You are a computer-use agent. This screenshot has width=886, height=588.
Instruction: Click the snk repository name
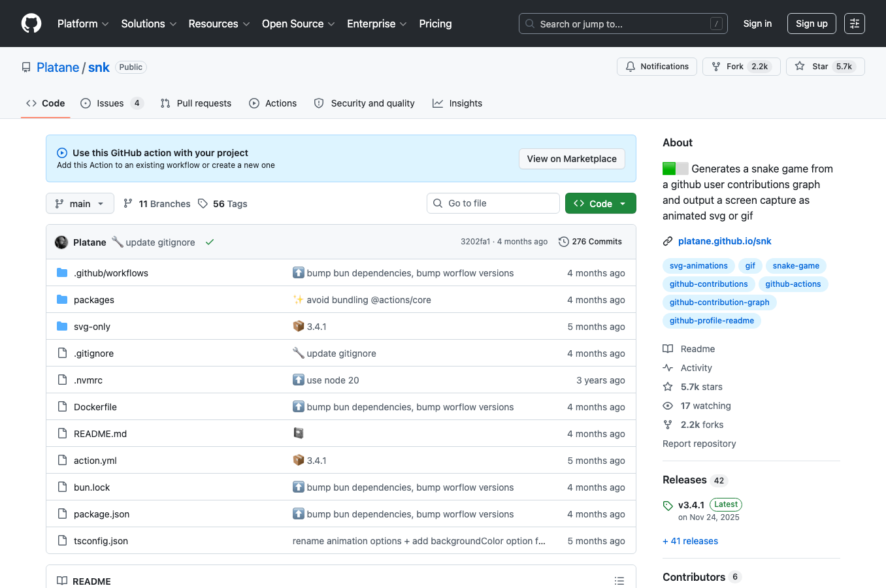[x=99, y=67]
